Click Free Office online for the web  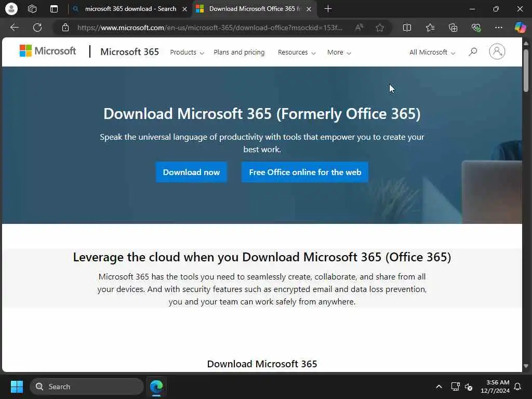pos(305,172)
